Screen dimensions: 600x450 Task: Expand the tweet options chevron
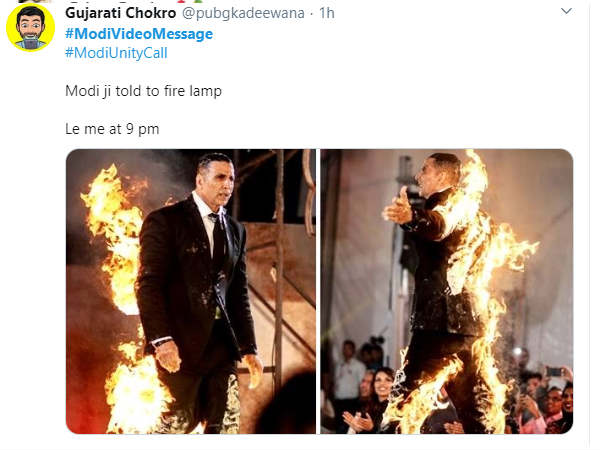tap(566, 11)
